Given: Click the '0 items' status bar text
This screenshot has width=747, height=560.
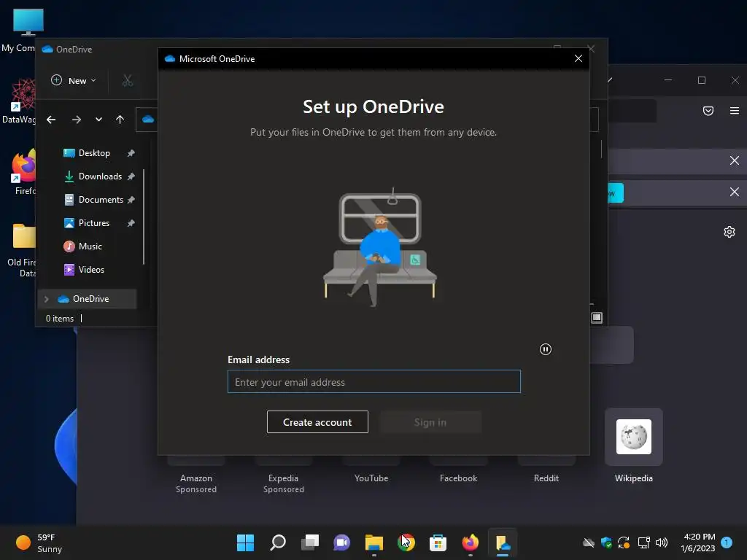Looking at the screenshot, I should pyautogui.click(x=60, y=319).
